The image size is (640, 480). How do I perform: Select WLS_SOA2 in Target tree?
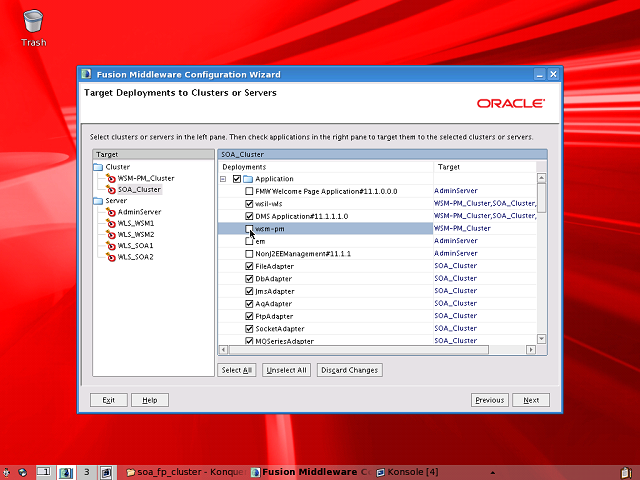pos(136,257)
